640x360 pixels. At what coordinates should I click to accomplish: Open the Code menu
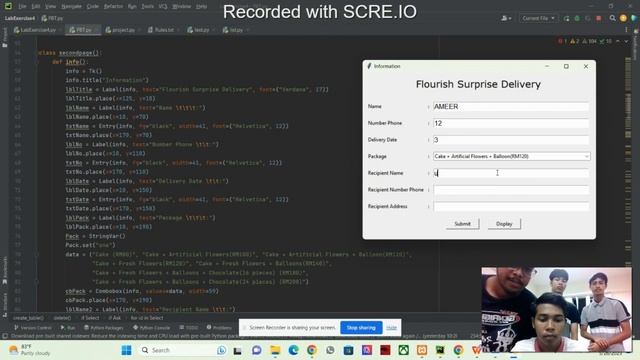tap(93, 6)
